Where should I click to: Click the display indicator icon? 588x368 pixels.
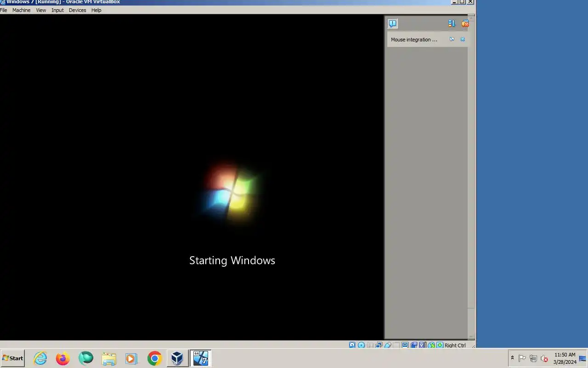[x=405, y=345]
